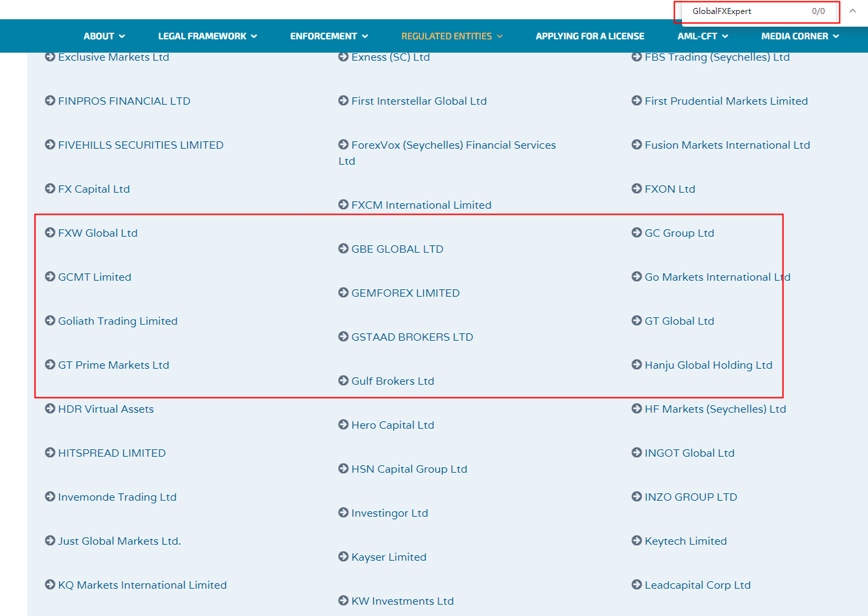Viewport: 868px width, 616px height.
Task: Click arrow icon beside Exness (SC) Ltd
Action: [x=343, y=57]
